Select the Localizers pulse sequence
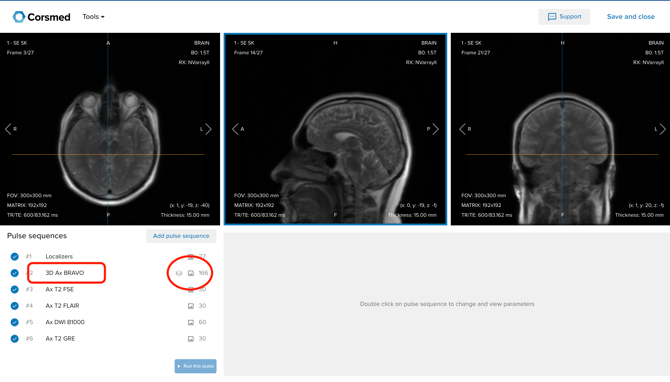This screenshot has width=670, height=382. (59, 256)
